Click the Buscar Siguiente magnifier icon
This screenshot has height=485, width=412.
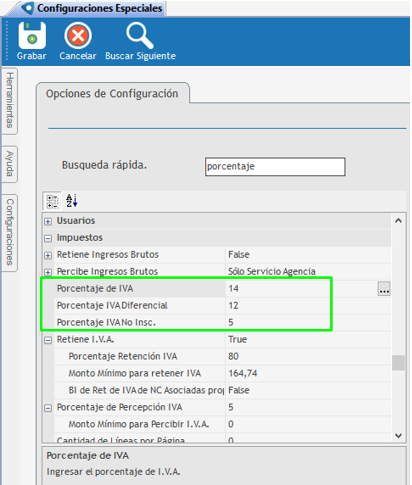pos(140,36)
